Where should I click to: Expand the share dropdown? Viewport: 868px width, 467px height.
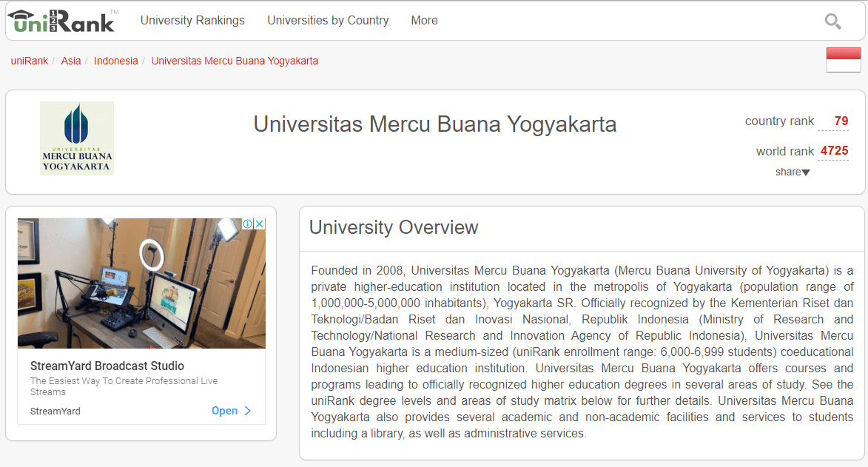click(x=792, y=172)
